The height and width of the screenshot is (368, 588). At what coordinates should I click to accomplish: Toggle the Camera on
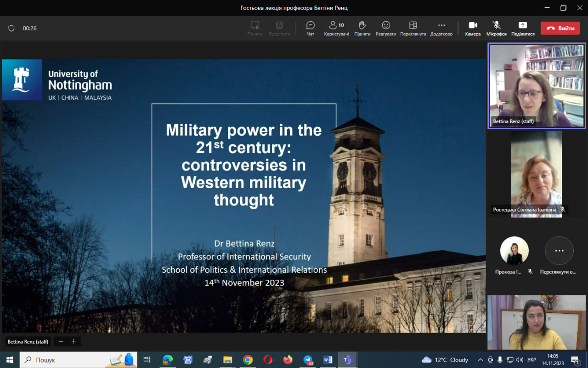[473, 28]
